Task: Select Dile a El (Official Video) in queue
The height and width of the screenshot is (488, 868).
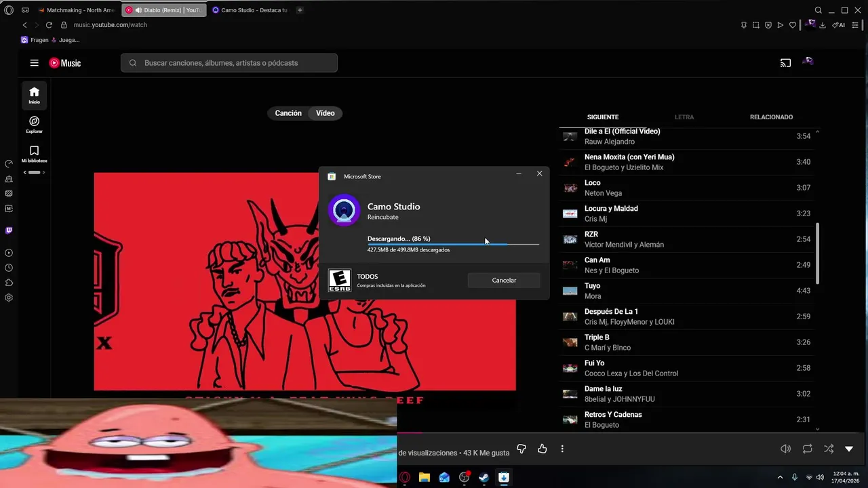Action: 686,136
